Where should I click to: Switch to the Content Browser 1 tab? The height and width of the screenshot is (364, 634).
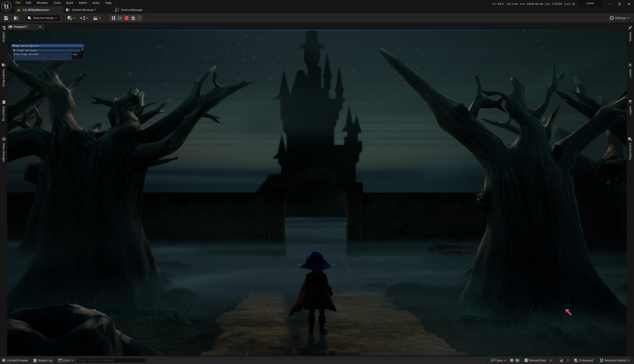pos(83,10)
